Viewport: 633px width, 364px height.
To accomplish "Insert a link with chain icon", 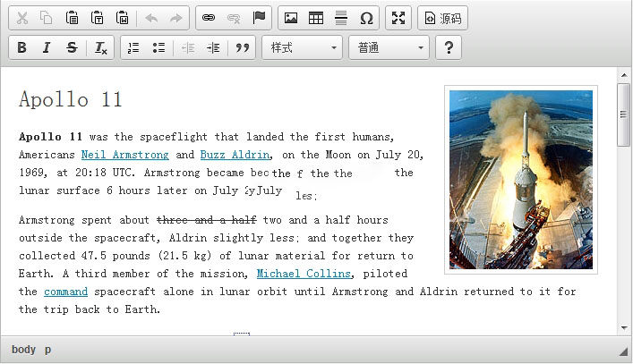I will coord(209,18).
